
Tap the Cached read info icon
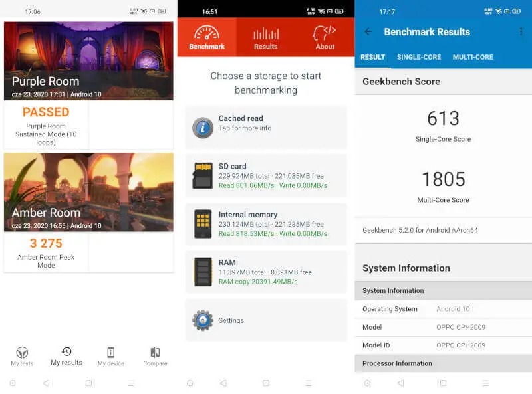[203, 127]
